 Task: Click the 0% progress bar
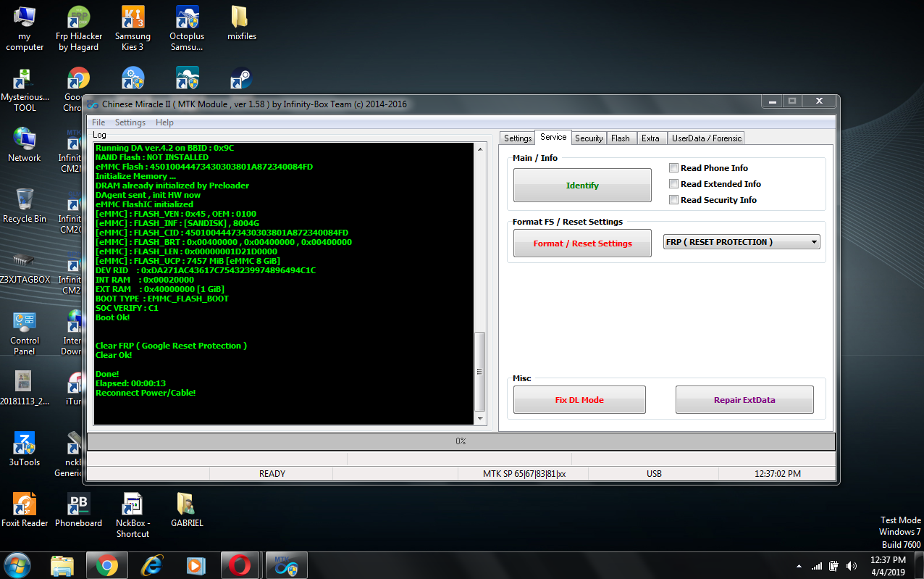coord(461,441)
